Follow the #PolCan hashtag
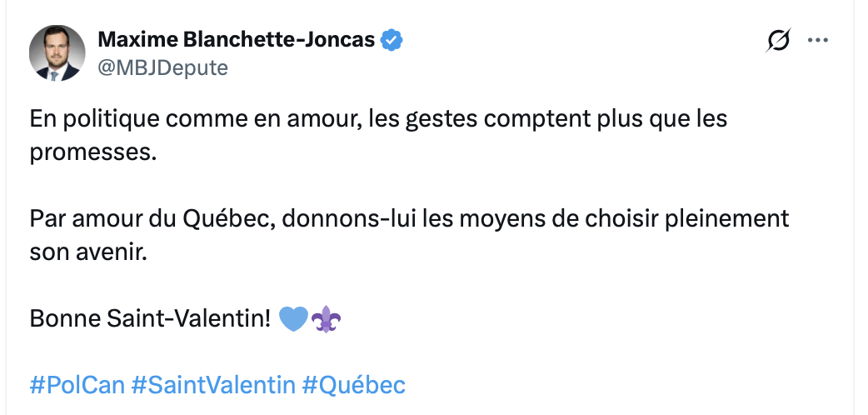868x415 pixels. coord(77,385)
